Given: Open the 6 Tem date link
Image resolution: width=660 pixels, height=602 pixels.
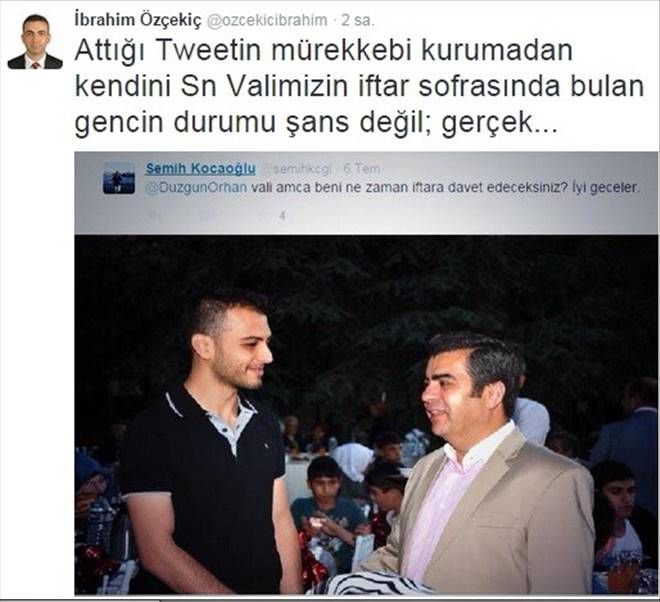Looking at the screenshot, I should (x=362, y=169).
